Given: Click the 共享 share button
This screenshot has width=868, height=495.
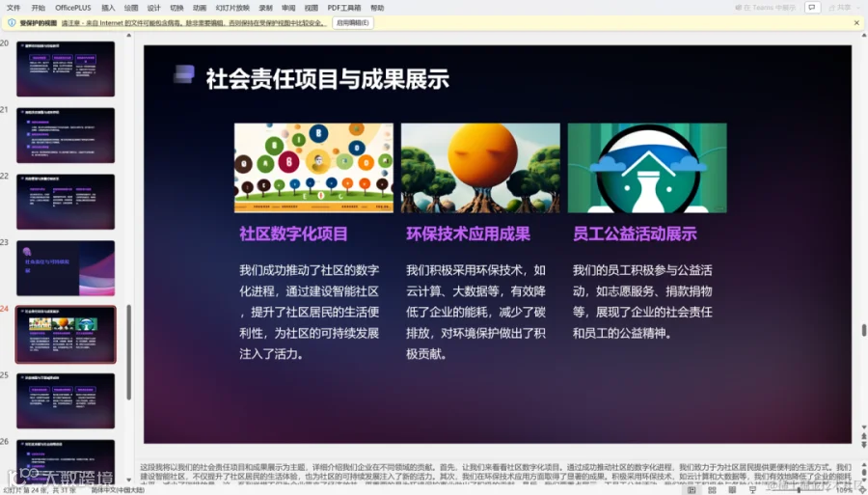Looking at the screenshot, I should pos(840,8).
